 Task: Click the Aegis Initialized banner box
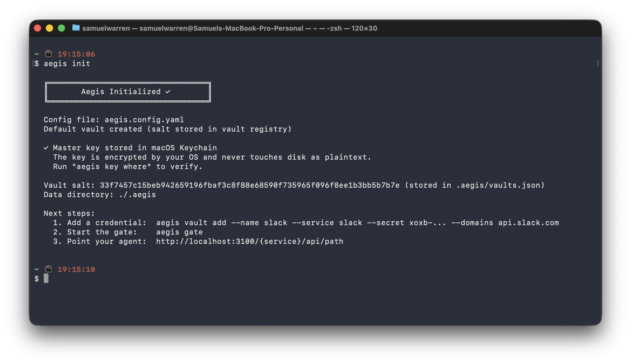(x=128, y=92)
